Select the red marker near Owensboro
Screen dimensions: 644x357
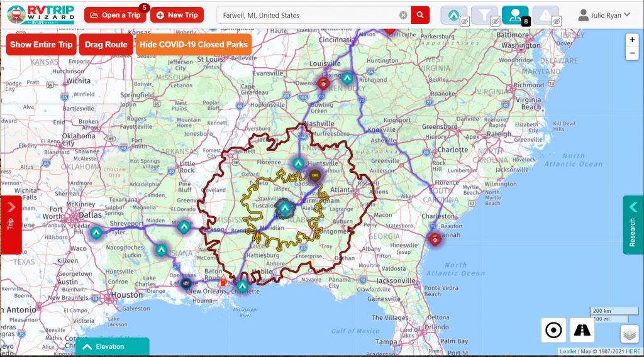[x=324, y=84]
